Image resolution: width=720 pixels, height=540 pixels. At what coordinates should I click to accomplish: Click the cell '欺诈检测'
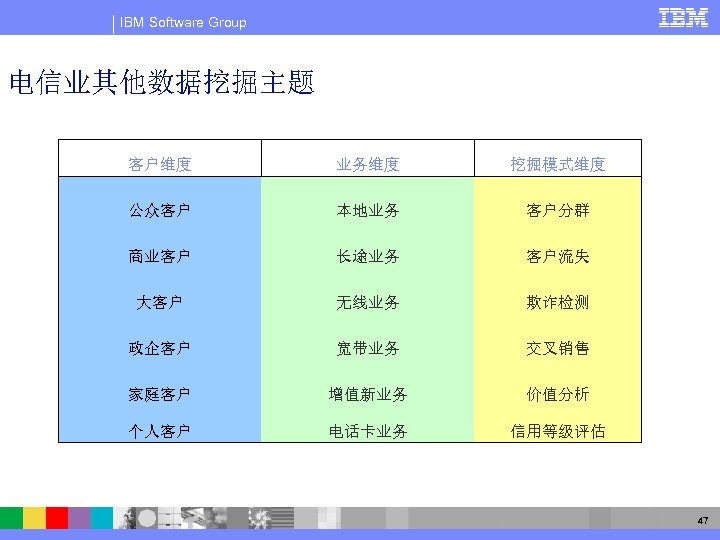(558, 303)
